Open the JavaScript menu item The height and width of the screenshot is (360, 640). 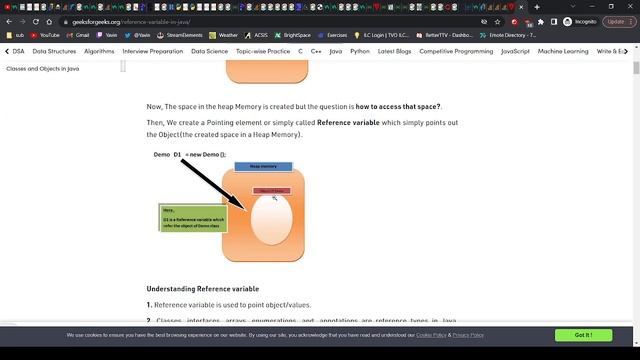515,51
